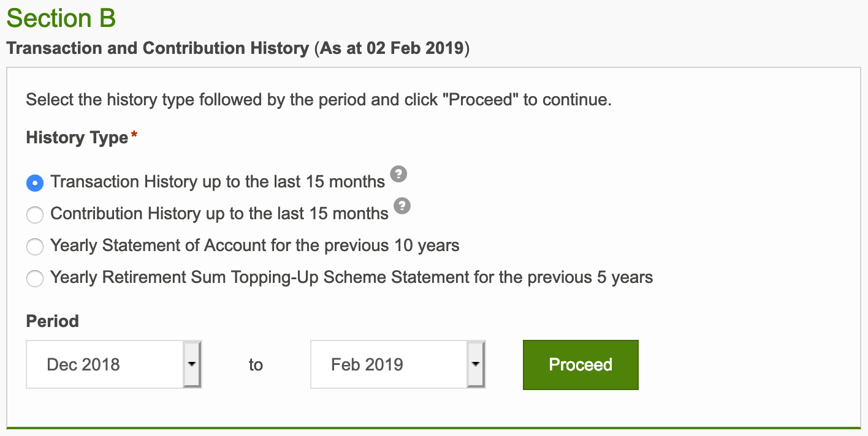This screenshot has height=436, width=868.
Task: Click the "Contribution History up to the last 15 months" label
Action: click(x=219, y=214)
